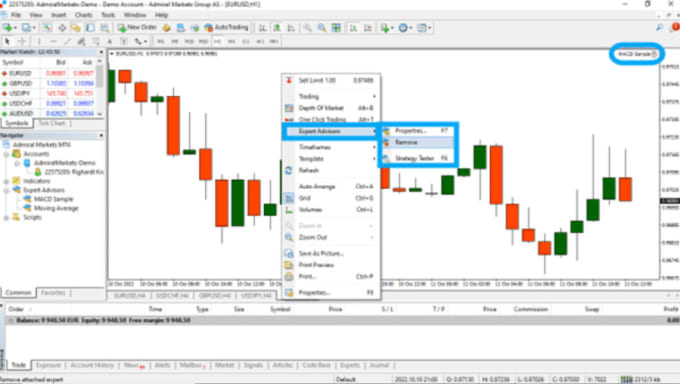This screenshot has height=384, width=680.
Task: Toggle One Click Trading in context menu
Action: click(331, 119)
